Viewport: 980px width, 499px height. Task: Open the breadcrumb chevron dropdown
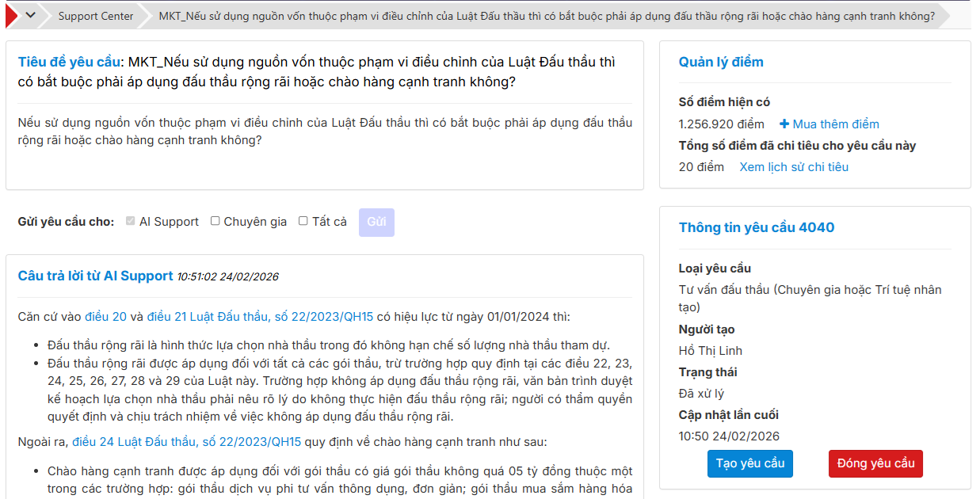[31, 15]
